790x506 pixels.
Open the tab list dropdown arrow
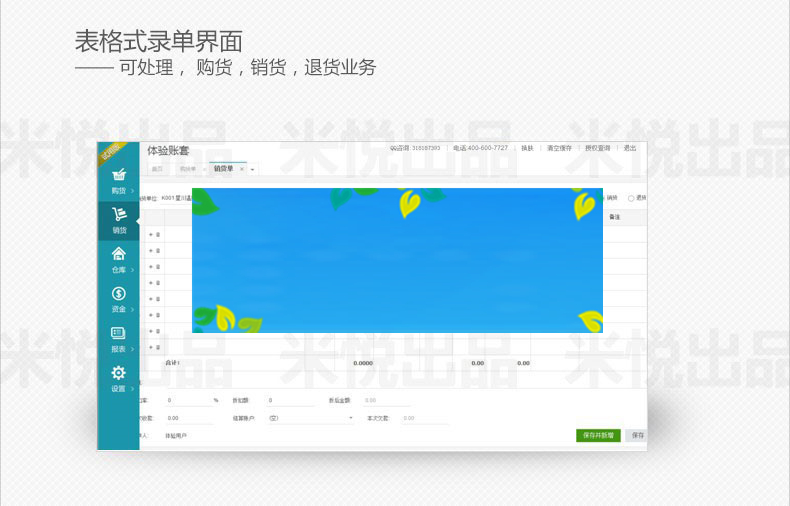coord(253,169)
